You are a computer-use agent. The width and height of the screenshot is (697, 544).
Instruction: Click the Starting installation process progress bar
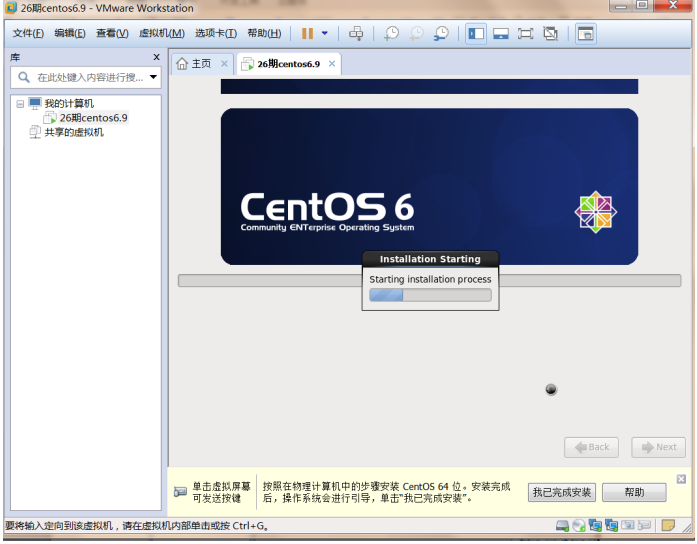point(430,295)
